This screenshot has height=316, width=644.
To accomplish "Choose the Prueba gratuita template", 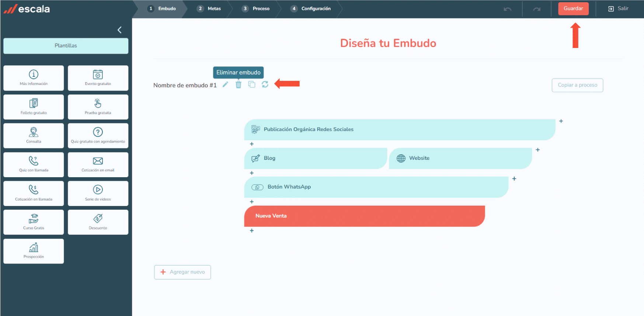I will coord(98,107).
